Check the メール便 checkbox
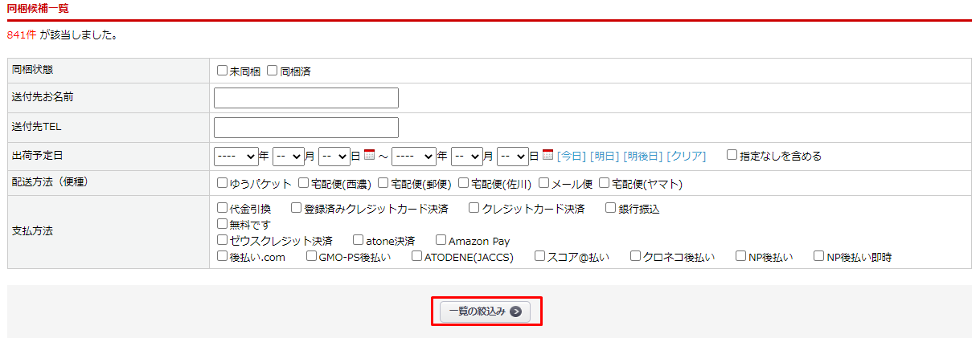 544,183
